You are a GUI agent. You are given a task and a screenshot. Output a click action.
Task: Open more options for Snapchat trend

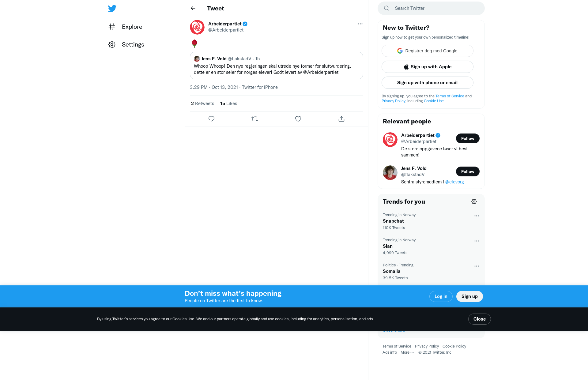(x=477, y=216)
